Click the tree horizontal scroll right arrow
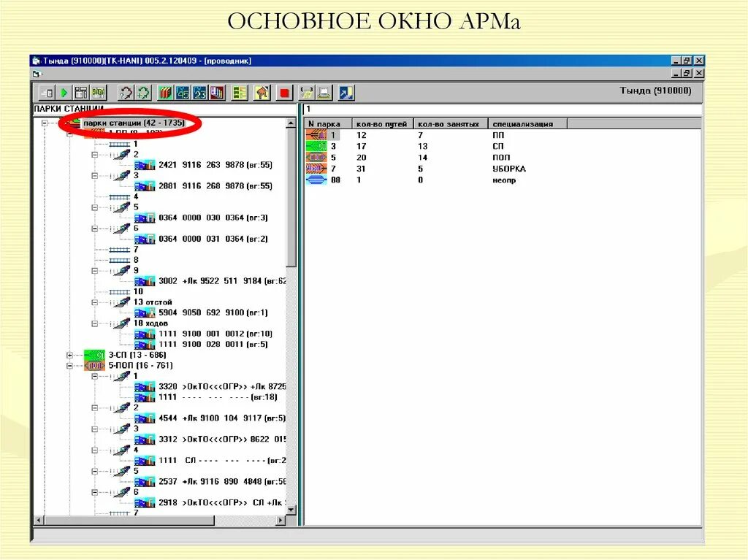This screenshot has height=560, width=748. [x=280, y=521]
